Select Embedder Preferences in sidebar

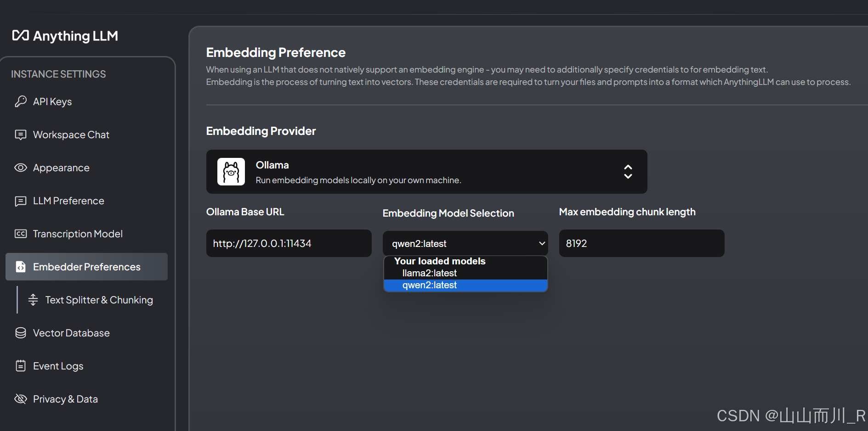tap(86, 267)
